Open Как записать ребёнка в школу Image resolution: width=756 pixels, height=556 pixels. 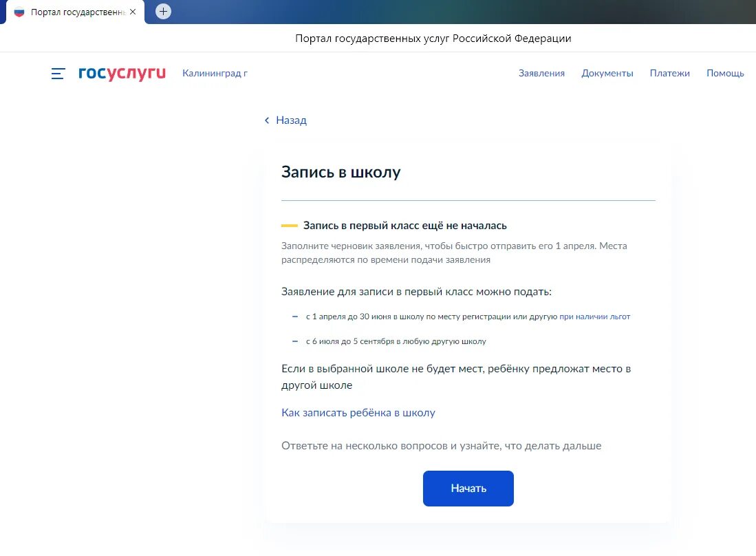point(358,413)
